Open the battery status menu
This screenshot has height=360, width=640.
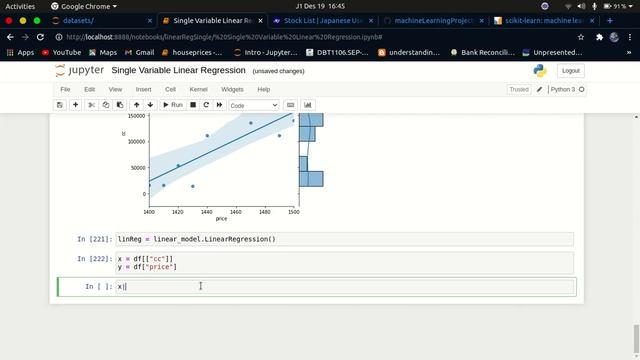coord(618,6)
